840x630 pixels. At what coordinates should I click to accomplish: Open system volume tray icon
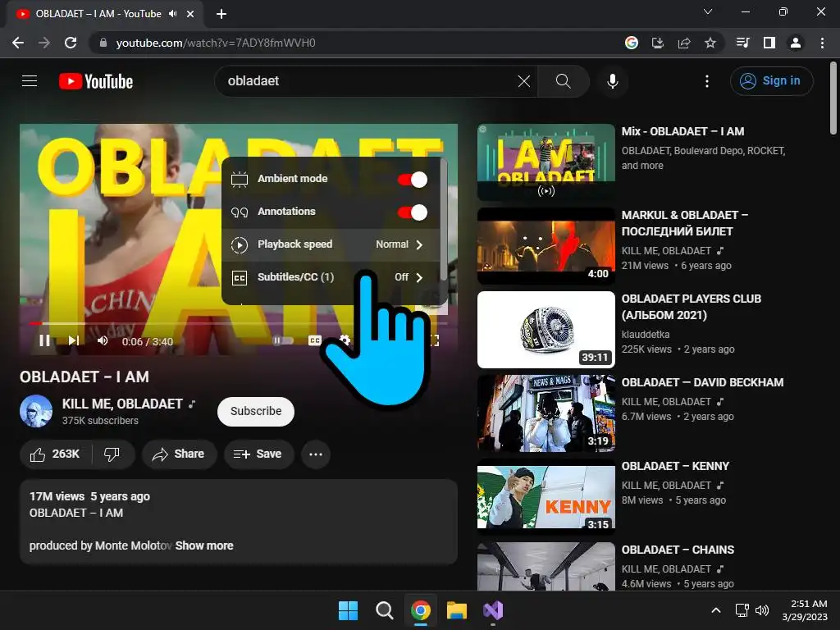tap(762, 610)
